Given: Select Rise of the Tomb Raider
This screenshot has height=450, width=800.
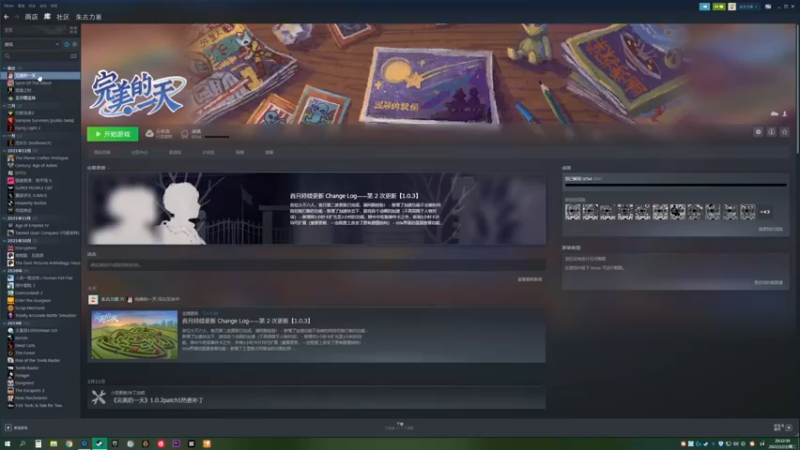Looking at the screenshot, I should point(37,360).
